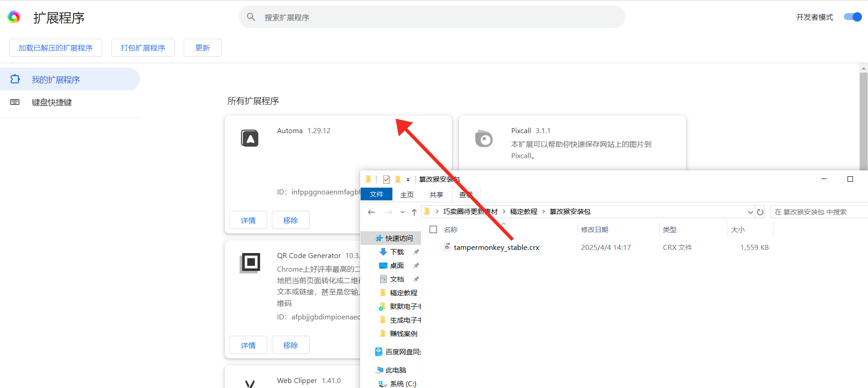Click 移除 for the Automa extension

[x=291, y=220]
